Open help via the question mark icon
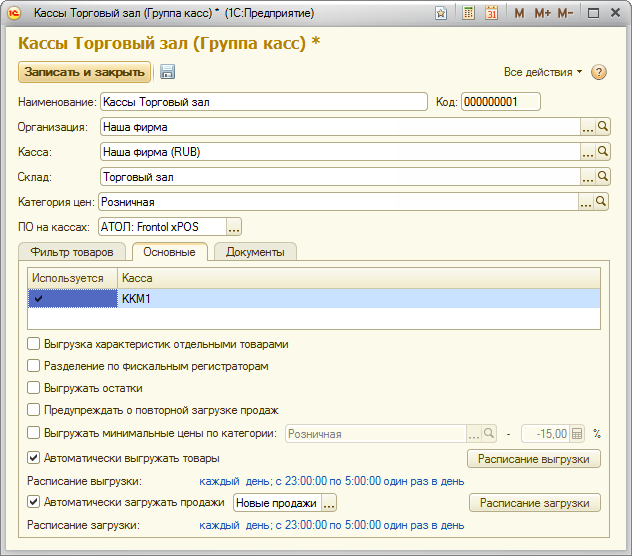 click(x=599, y=72)
